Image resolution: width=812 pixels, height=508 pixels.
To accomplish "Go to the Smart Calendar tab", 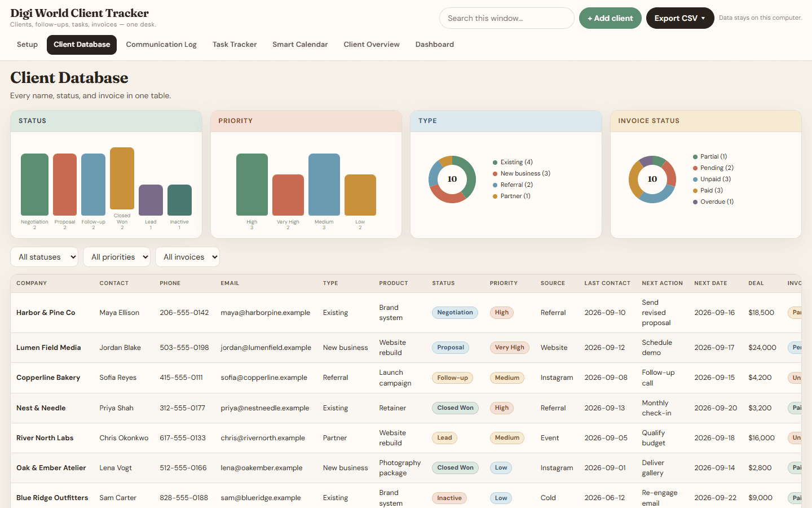I will pos(300,45).
